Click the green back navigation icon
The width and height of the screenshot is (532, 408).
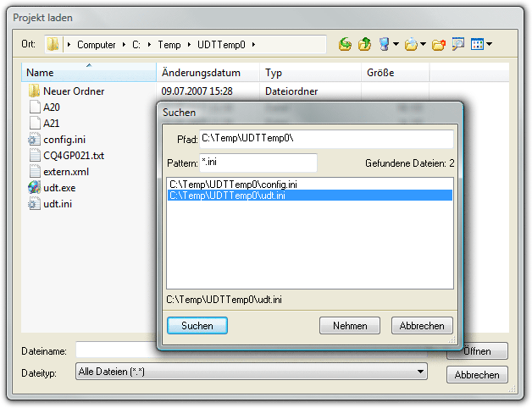[x=345, y=44]
